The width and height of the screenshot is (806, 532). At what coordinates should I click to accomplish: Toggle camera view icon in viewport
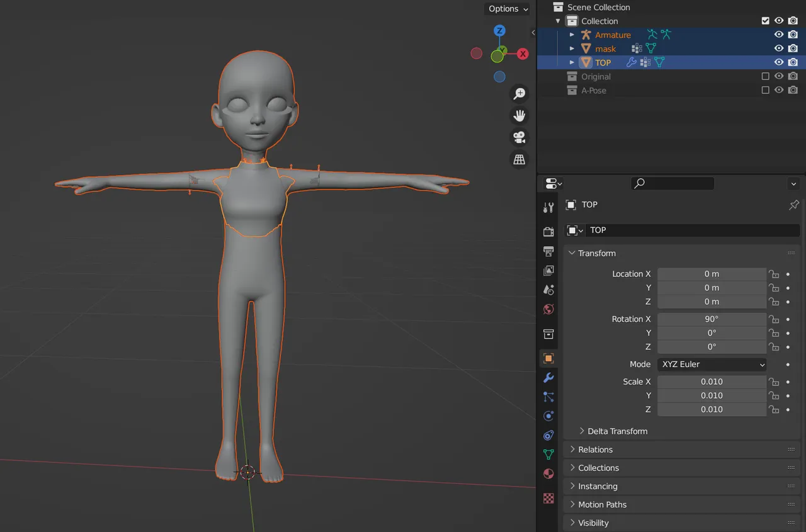[x=519, y=137]
